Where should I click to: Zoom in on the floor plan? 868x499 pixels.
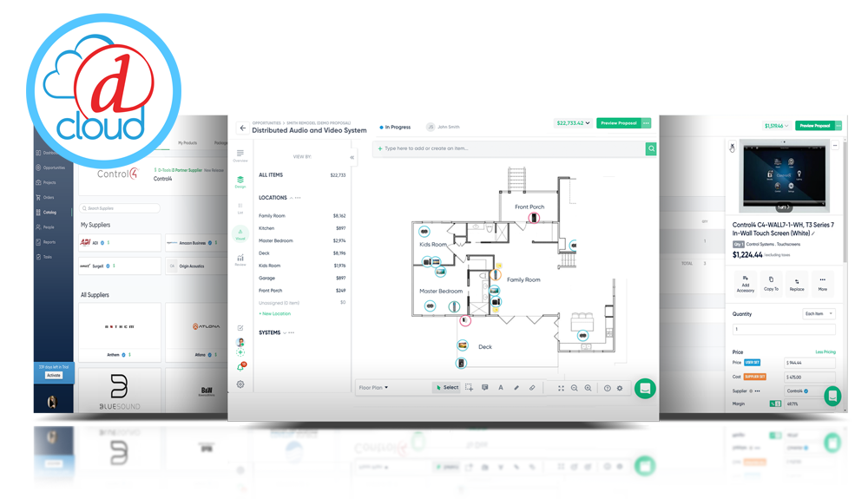pos(588,389)
